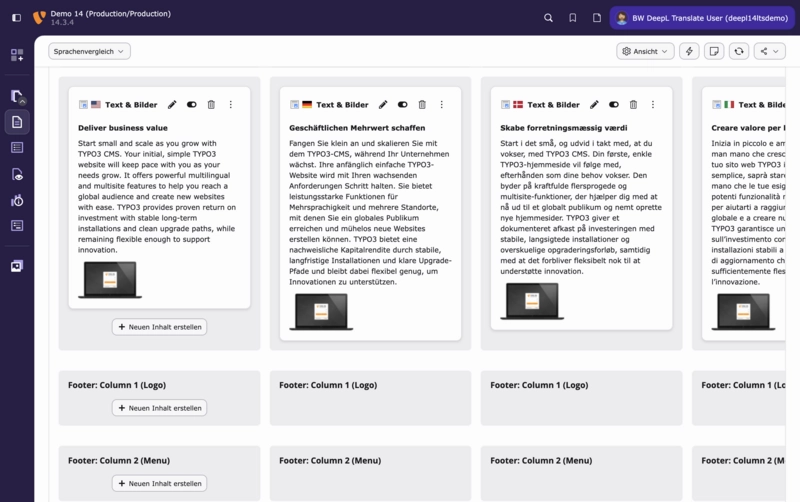The height and width of the screenshot is (502, 800).
Task: Click the Danish flag language icon
Action: [x=518, y=105]
